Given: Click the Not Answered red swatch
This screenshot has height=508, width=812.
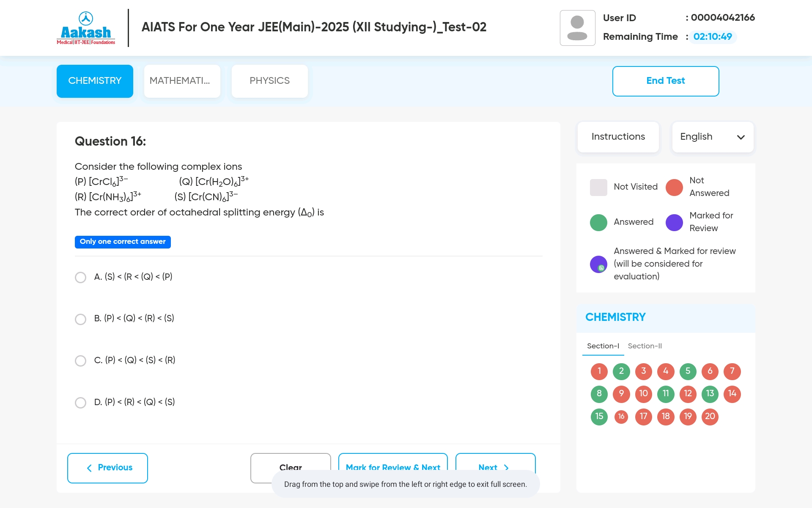Looking at the screenshot, I should pos(674,188).
